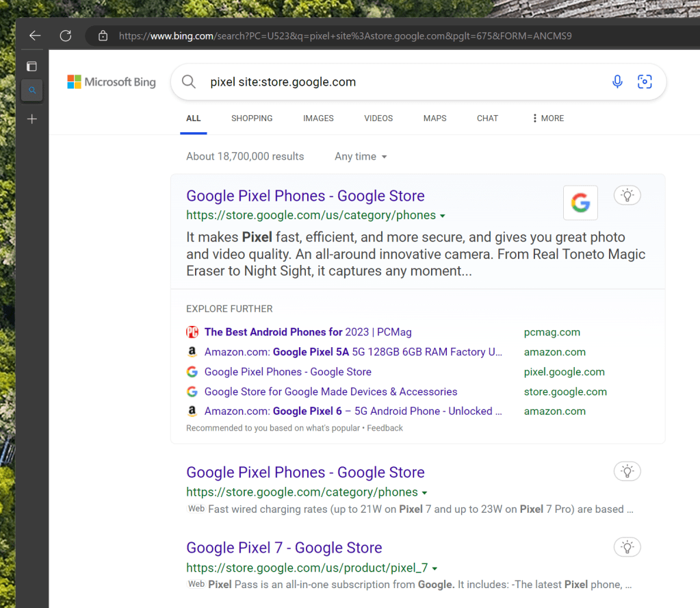Expand the store.google.com/us/category/phones URL arrow
This screenshot has height=608, width=700.
click(443, 216)
